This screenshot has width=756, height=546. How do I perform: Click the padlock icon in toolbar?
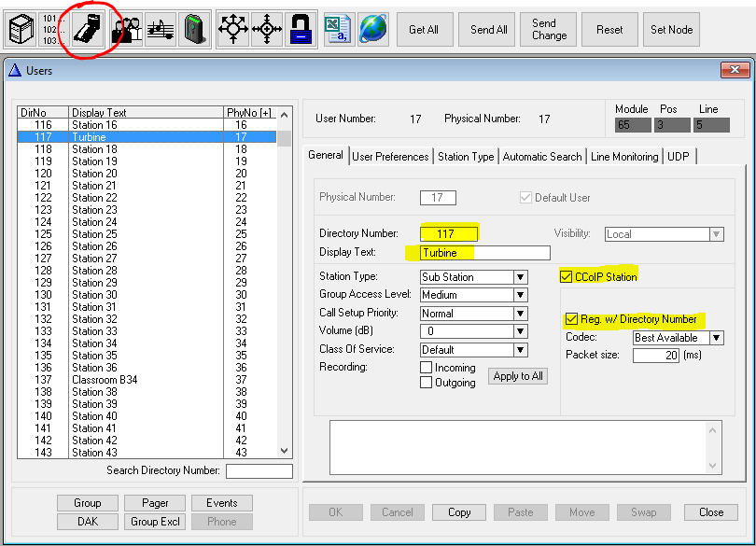[300, 29]
